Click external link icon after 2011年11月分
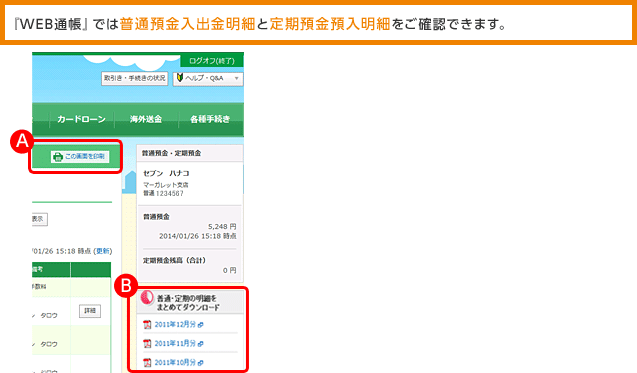 click(200, 344)
